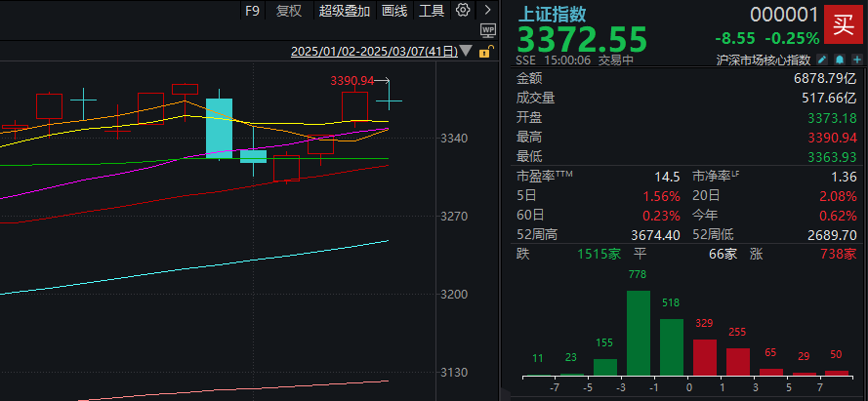The width and height of the screenshot is (868, 401).
Task: Click the plus add-to-watchlist icon
Action: [857, 60]
